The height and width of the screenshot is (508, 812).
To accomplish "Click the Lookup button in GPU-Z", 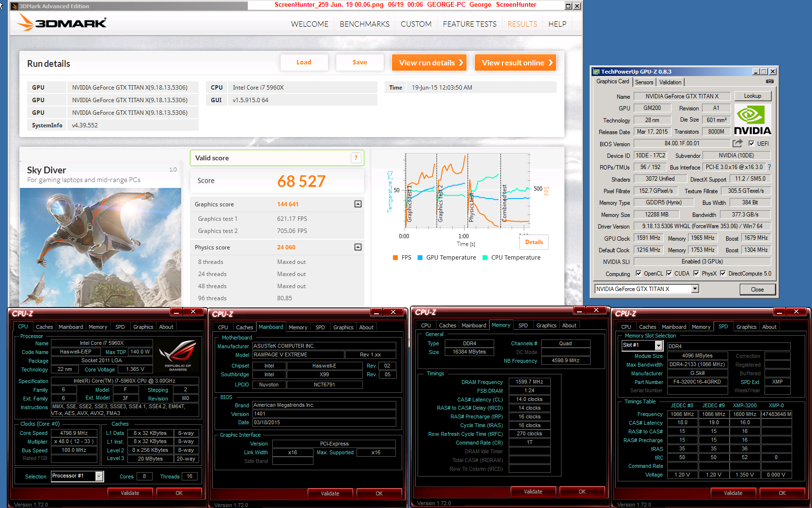I will (752, 96).
